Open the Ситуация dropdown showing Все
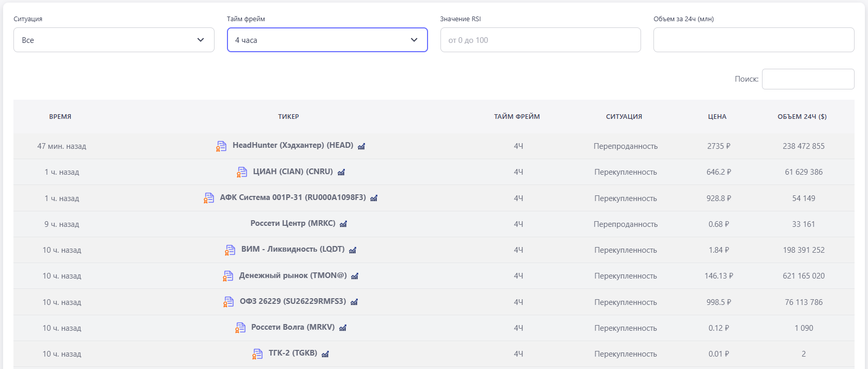 [x=114, y=40]
